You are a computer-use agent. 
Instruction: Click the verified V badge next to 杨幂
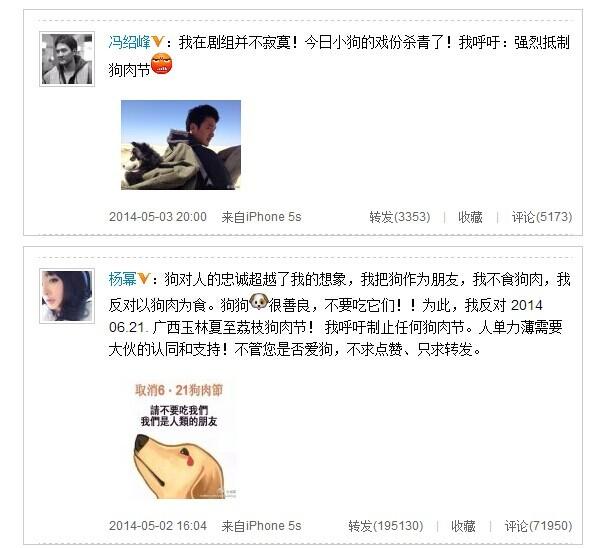(143, 278)
